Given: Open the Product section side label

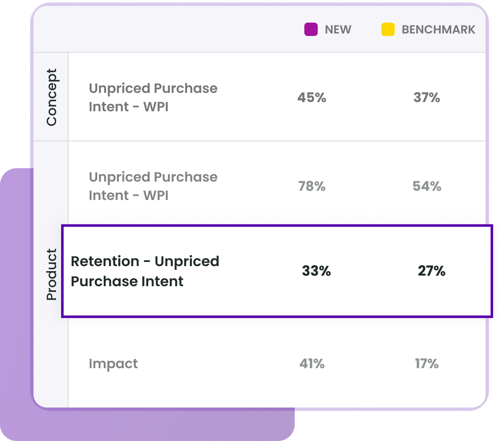Looking at the screenshot, I should coord(51,274).
